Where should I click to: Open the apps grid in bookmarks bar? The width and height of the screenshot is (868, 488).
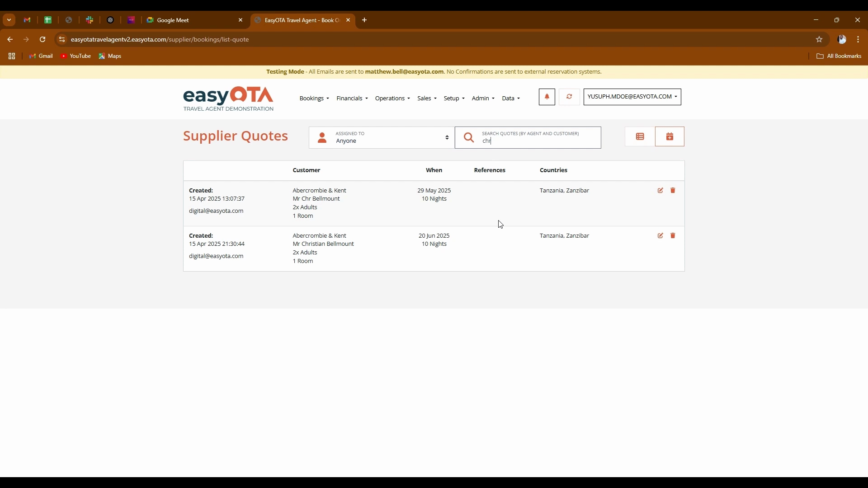12,56
